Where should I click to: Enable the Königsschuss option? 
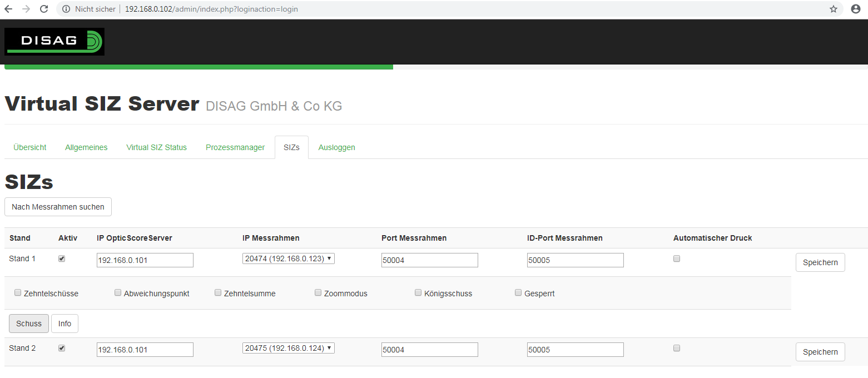pos(418,292)
